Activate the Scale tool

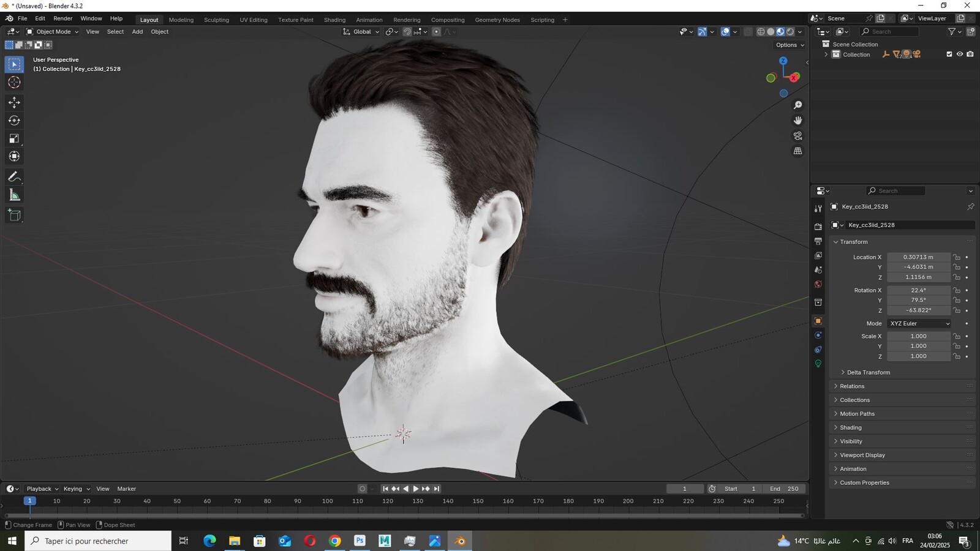pos(14,139)
